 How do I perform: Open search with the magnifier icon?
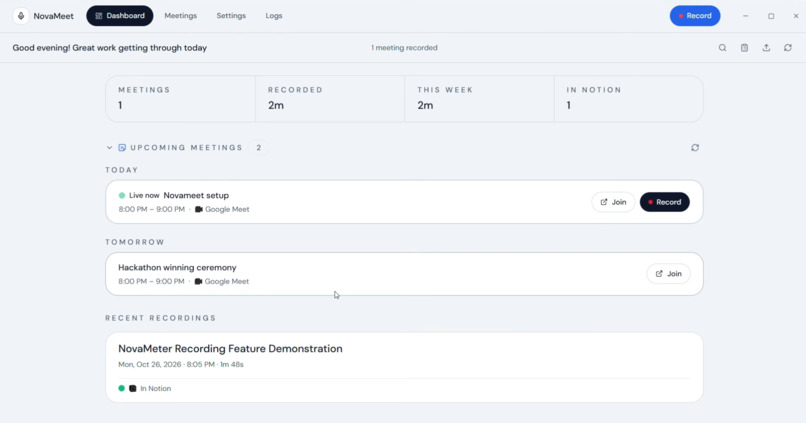pos(722,48)
